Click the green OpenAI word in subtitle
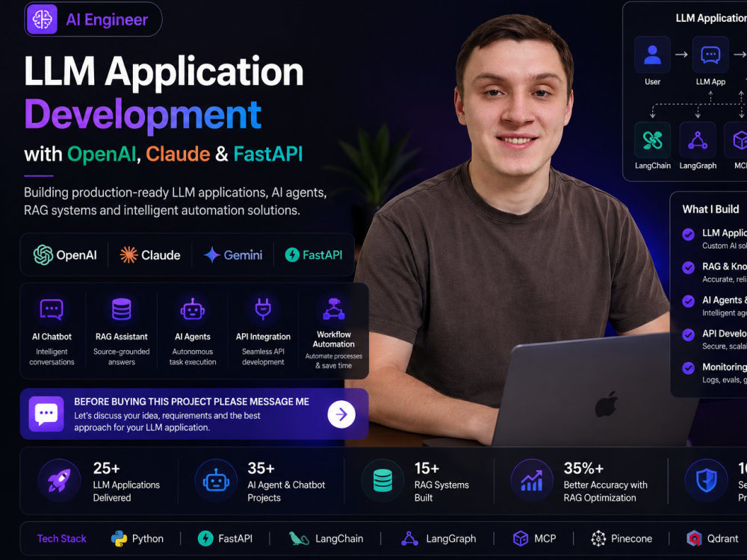Screen dimensions: 747x560 [102, 154]
